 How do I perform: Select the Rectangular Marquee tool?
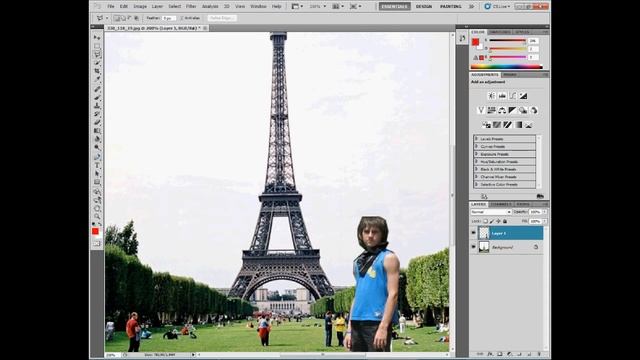pos(97,46)
